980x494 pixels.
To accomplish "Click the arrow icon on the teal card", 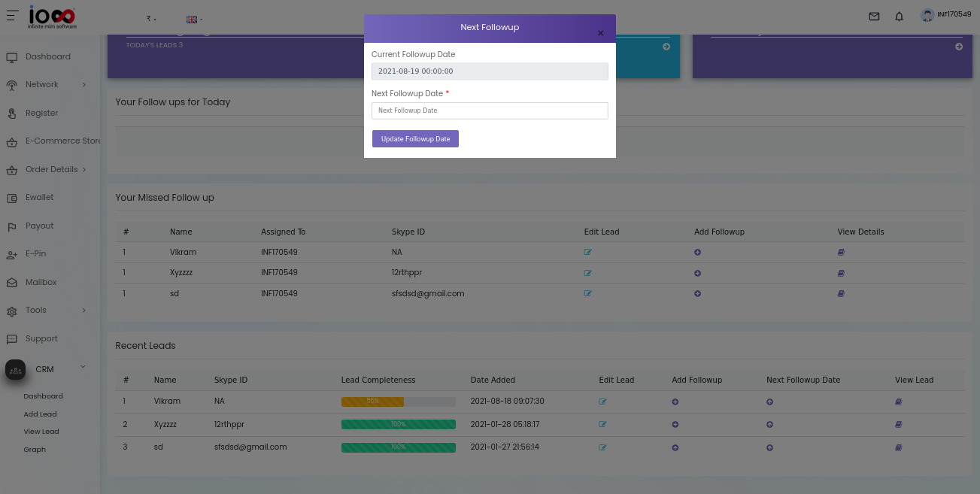I will [x=666, y=47].
